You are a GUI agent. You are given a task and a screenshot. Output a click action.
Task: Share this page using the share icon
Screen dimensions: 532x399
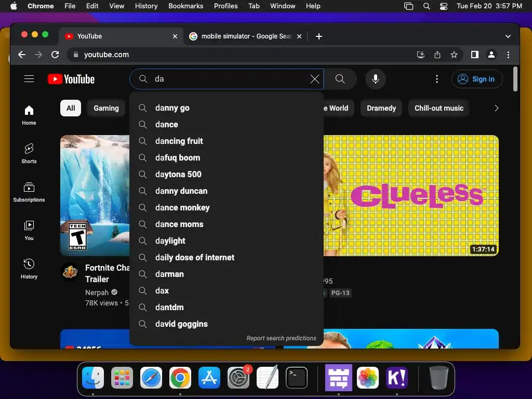pos(437,55)
